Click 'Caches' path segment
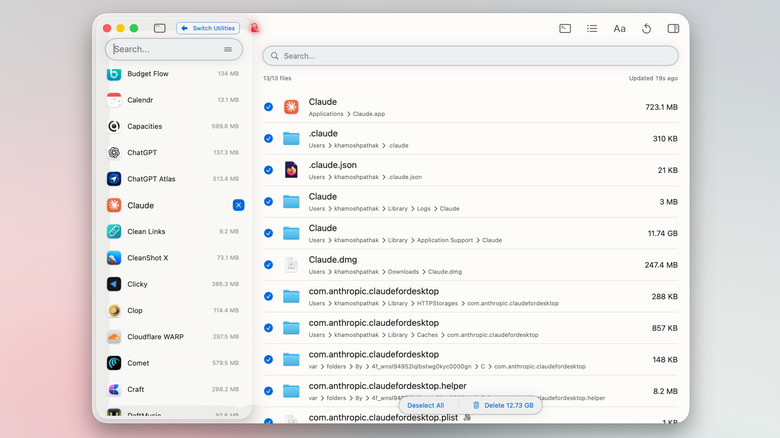Screen dimensions: 780x438 point(427,335)
